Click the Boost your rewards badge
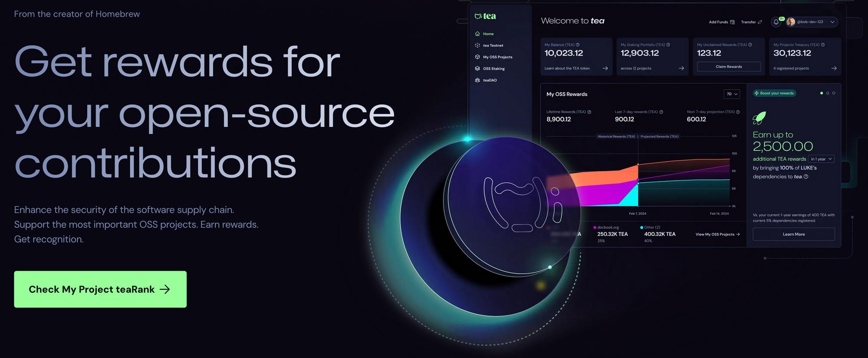This screenshot has width=868, height=358. (774, 93)
